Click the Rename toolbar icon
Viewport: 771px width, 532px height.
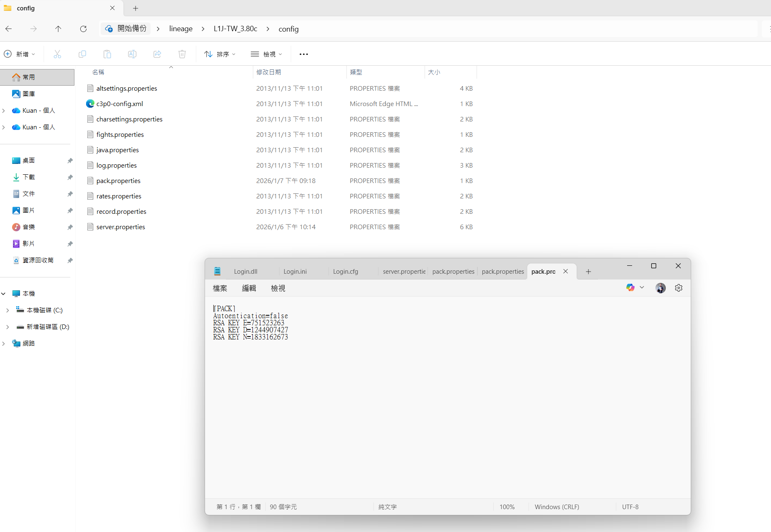click(132, 54)
